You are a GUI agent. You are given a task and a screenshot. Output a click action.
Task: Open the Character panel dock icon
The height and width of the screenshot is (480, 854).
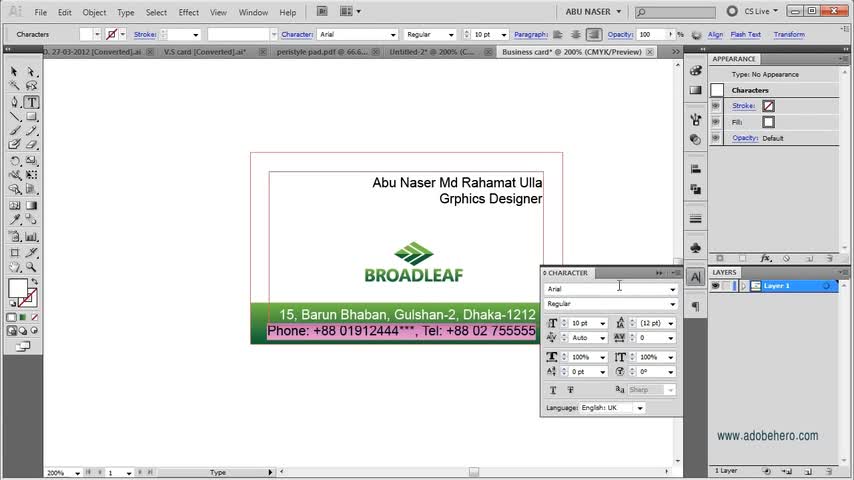pyautogui.click(x=696, y=277)
